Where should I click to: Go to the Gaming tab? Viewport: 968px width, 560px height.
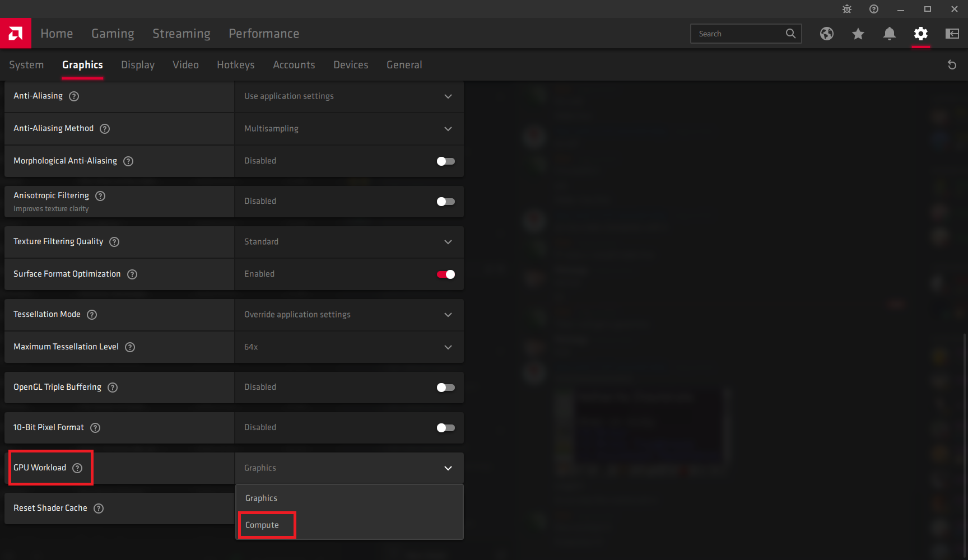pos(113,34)
